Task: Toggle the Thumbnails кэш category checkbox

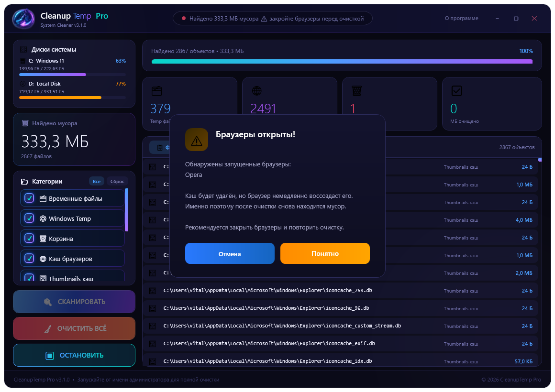Action: pyautogui.click(x=29, y=278)
